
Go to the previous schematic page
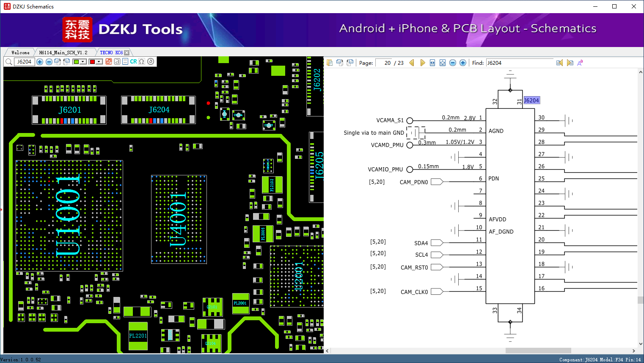[412, 63]
